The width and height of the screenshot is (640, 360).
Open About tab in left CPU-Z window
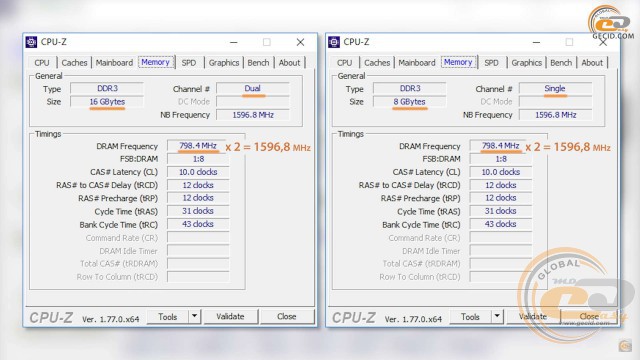(289, 63)
